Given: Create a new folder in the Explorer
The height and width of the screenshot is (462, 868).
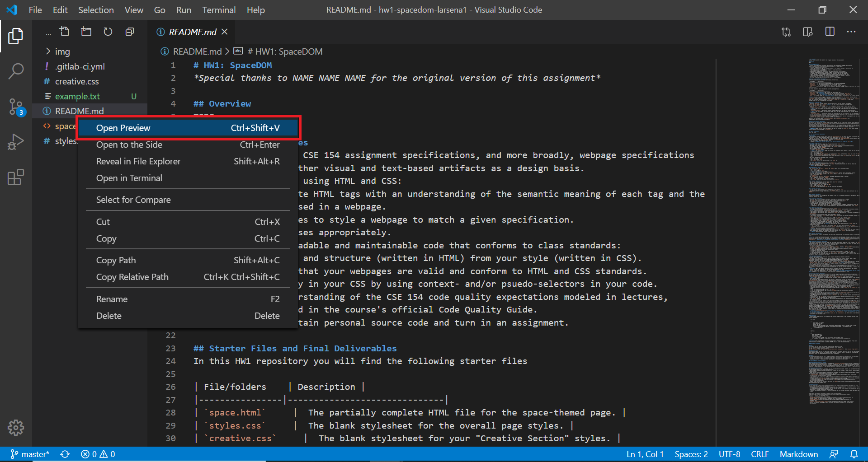Looking at the screenshot, I should coord(86,31).
